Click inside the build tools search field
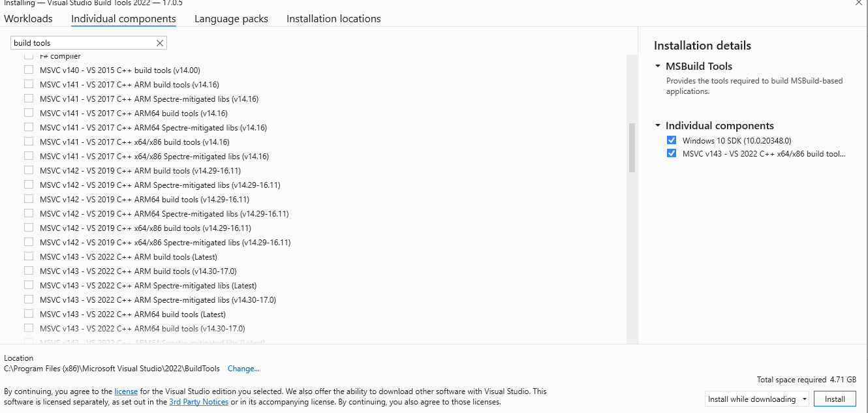Screen dimensions: 868x413 pos(78,42)
